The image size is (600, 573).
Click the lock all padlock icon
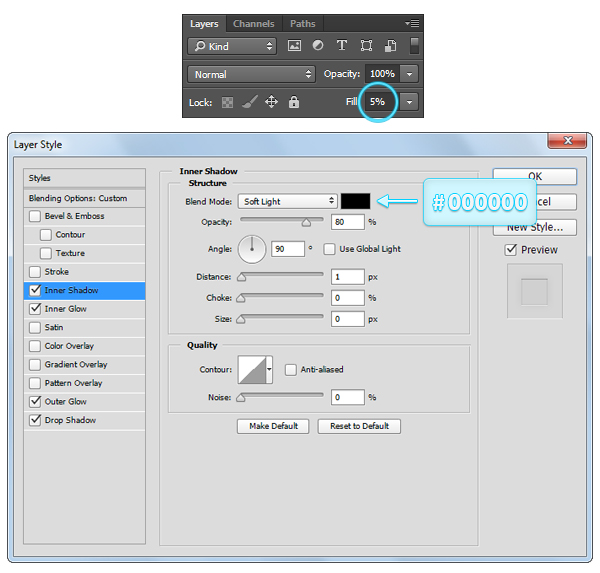tap(293, 102)
